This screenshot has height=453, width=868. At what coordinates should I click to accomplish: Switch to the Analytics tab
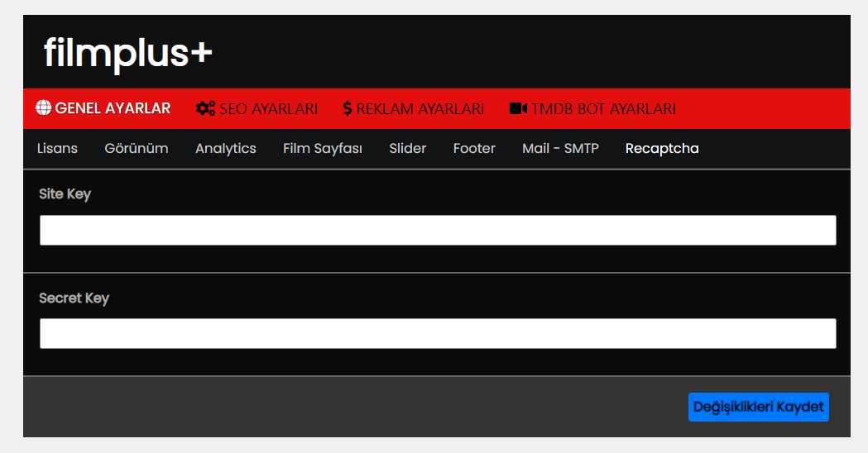coord(225,148)
